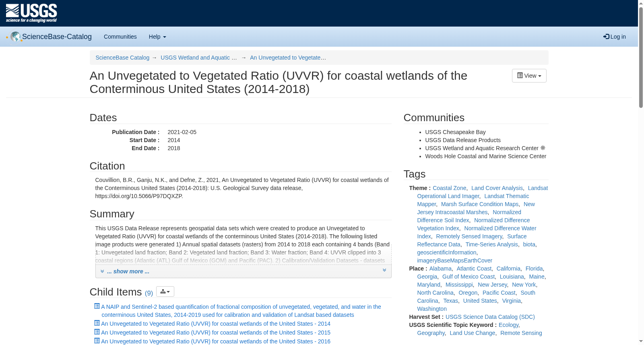Select the Mississippi place tag
644x345 pixels.
point(459,285)
